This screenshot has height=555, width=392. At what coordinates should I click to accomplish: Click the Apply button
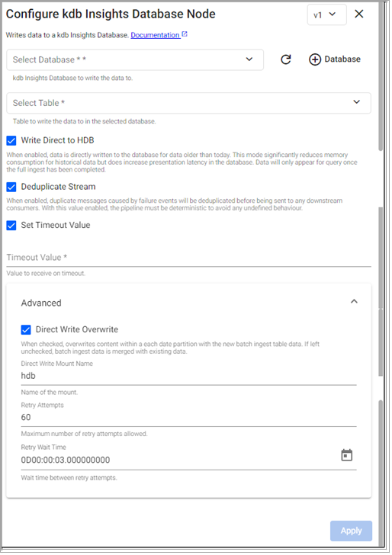352,531
